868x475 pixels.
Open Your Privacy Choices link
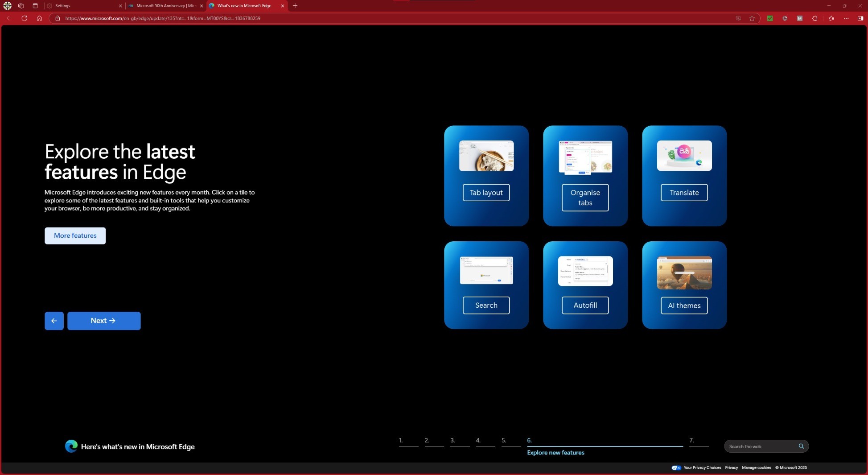pos(702,467)
